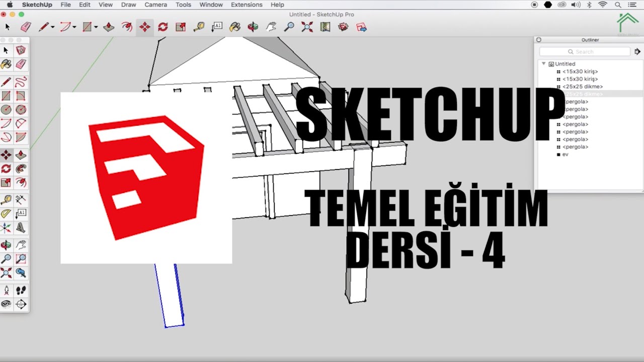This screenshot has width=644, height=362.
Task: Open the Extensions menu
Action: [247, 5]
